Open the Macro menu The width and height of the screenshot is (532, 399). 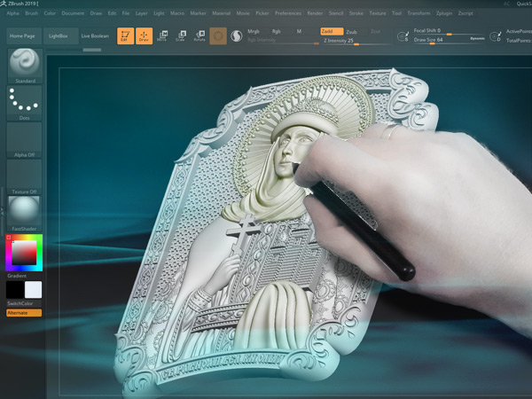pyautogui.click(x=177, y=13)
